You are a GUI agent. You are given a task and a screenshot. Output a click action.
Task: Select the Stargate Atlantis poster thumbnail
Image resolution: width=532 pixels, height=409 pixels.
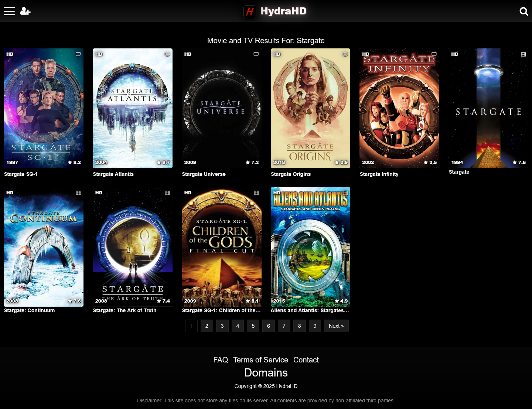coord(133,108)
